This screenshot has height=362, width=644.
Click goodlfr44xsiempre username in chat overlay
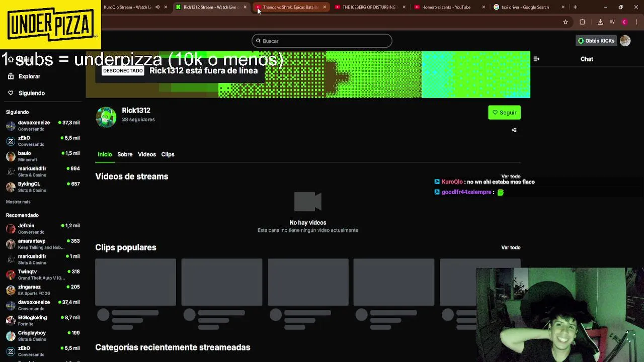tap(466, 192)
